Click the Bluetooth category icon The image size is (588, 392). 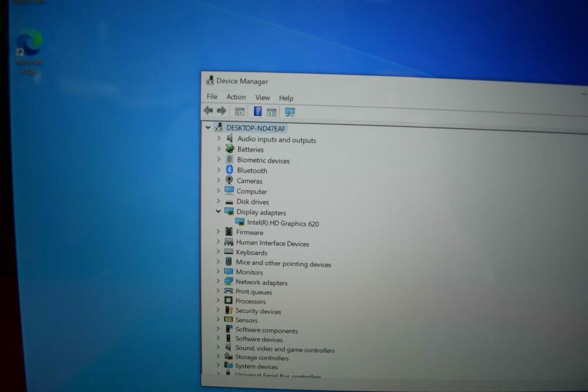click(x=229, y=170)
